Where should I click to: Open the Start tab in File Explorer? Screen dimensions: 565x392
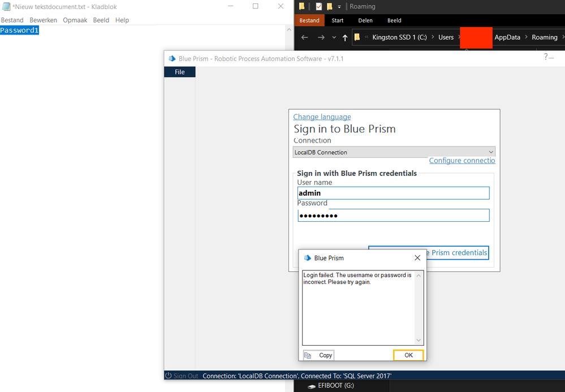(x=337, y=20)
